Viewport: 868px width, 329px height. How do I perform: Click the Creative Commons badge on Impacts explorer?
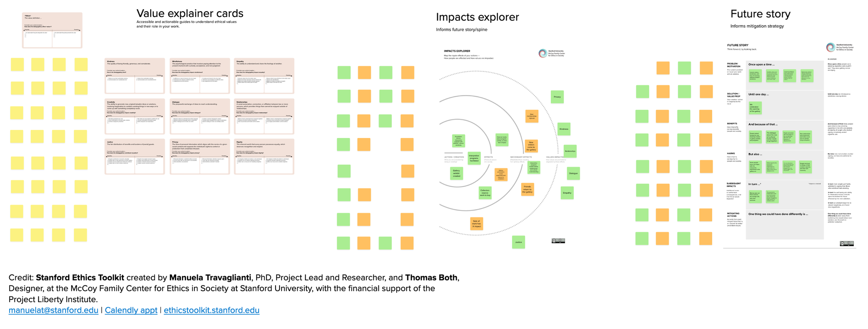point(558,241)
